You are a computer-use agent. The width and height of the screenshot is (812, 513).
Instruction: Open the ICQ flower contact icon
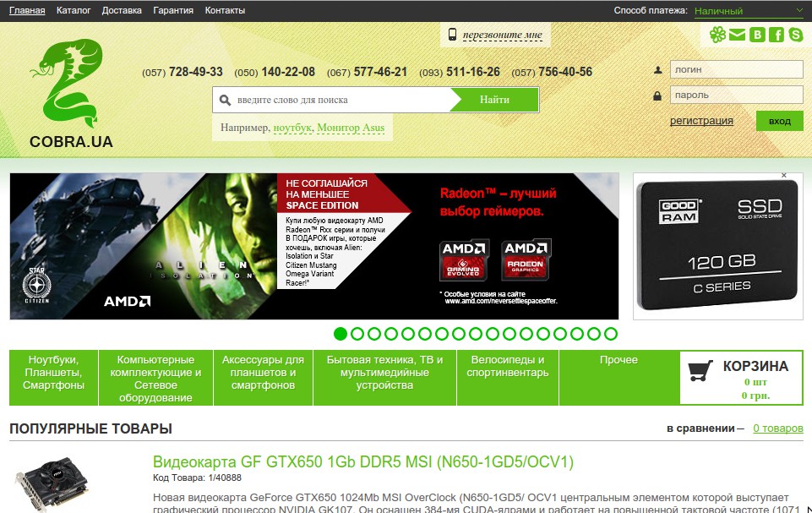coord(717,35)
